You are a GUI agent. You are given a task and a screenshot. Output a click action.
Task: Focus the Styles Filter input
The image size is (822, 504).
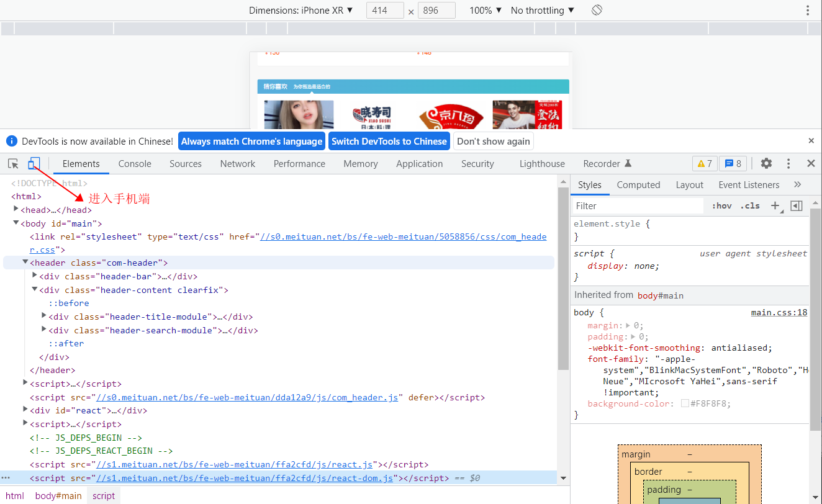point(638,205)
